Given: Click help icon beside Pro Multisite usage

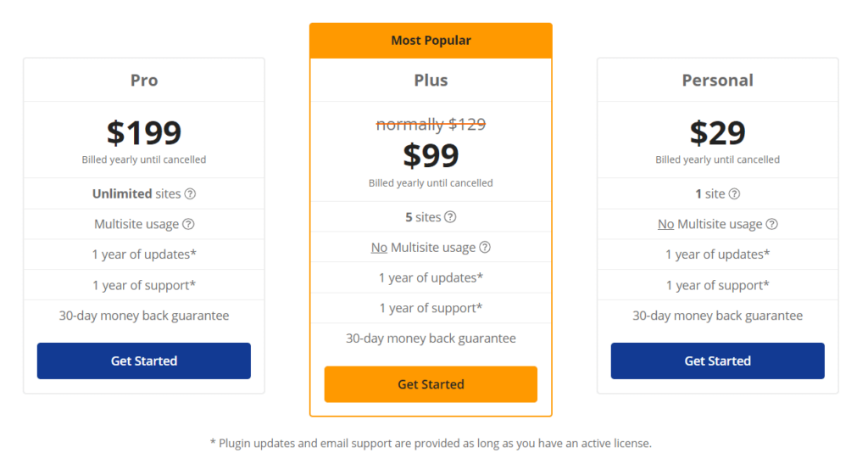Looking at the screenshot, I should [188, 224].
